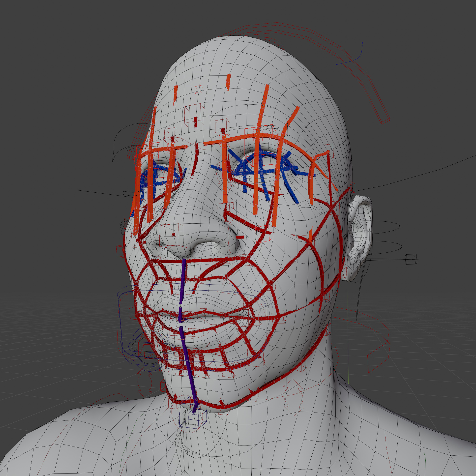Click the small orange bone on left forehead
Image resolution: width=476 pixels, height=476 pixels.
(x=175, y=93)
